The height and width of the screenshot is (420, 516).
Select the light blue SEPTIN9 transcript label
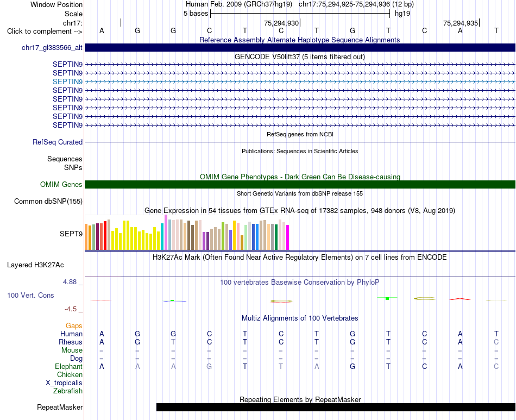click(x=67, y=82)
